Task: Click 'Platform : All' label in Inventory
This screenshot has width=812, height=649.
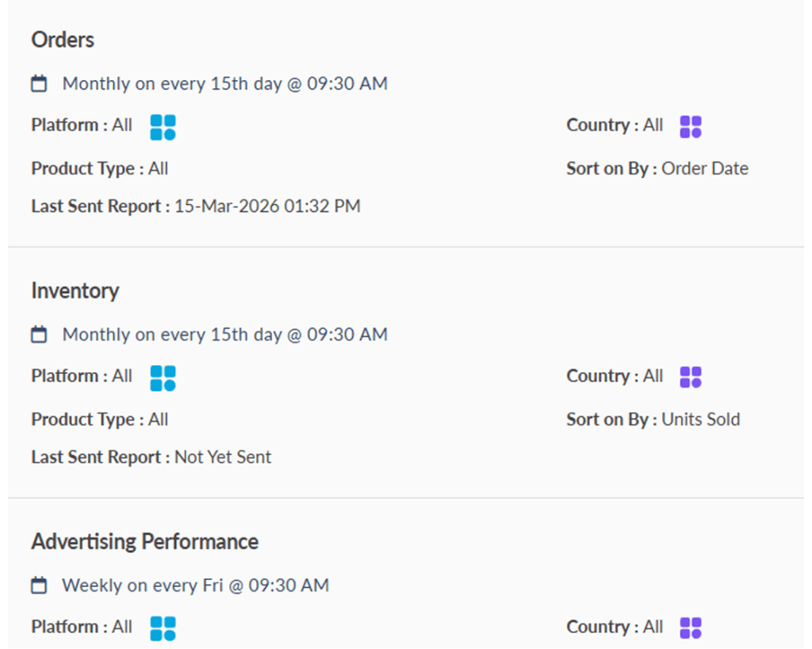Action: 82,376
